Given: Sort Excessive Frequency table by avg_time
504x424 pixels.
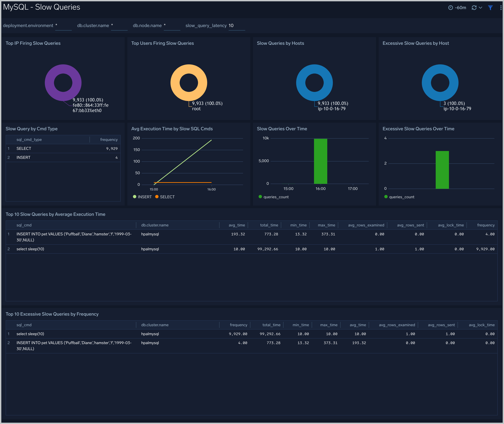Looking at the screenshot, I should pos(358,325).
